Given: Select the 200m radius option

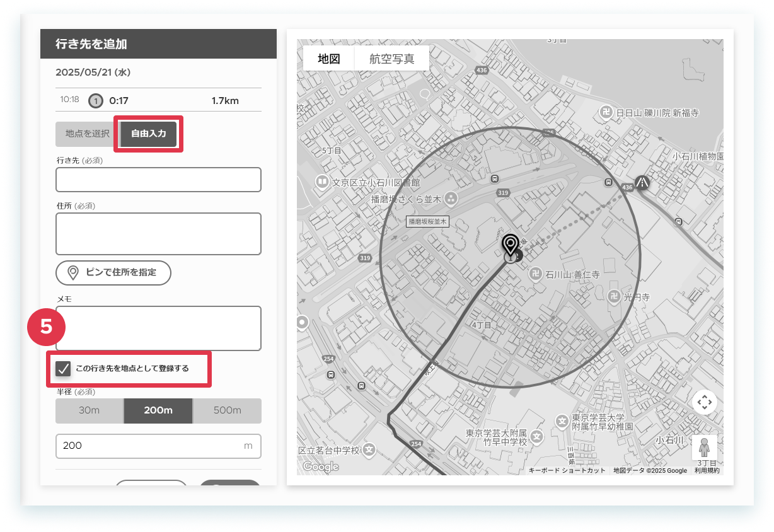Looking at the screenshot, I should click(158, 410).
